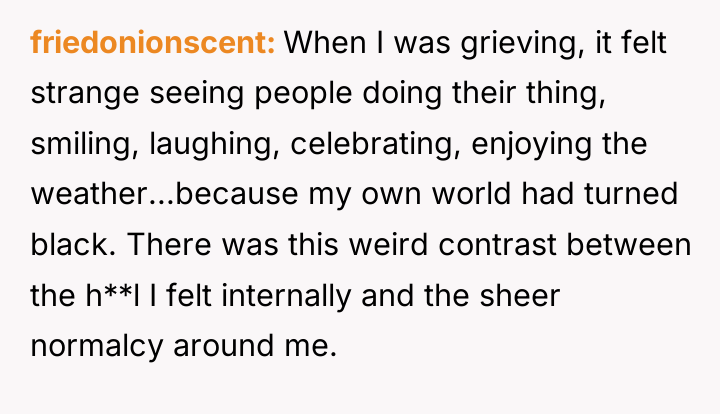Click the word "weird" in the comment
The height and width of the screenshot is (414, 720).
pyautogui.click(x=388, y=244)
